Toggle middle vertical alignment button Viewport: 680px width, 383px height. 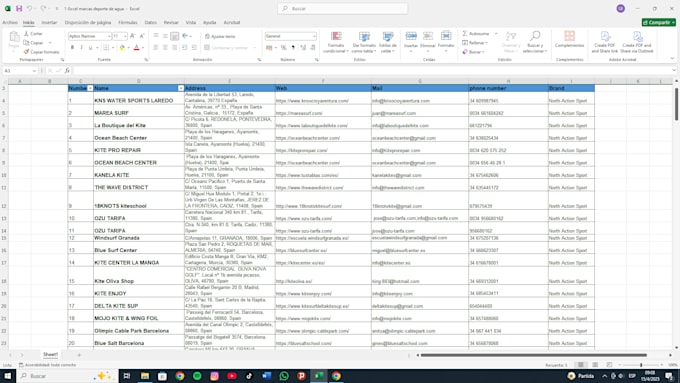point(165,36)
